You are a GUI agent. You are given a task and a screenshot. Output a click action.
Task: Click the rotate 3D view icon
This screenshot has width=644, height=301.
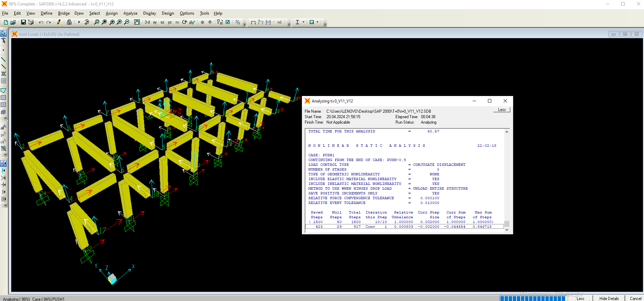click(x=185, y=22)
